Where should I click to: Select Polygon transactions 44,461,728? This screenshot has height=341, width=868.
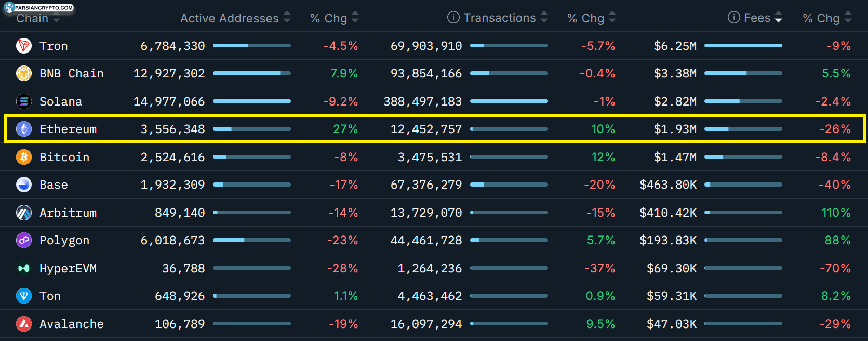pos(426,240)
